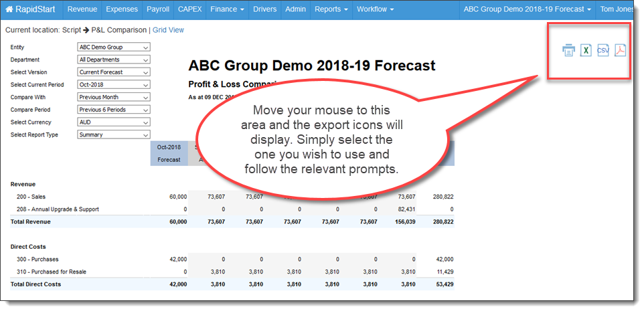Open Select Version dropdown Current Forecast
The width and height of the screenshot is (644, 311).
point(114,72)
